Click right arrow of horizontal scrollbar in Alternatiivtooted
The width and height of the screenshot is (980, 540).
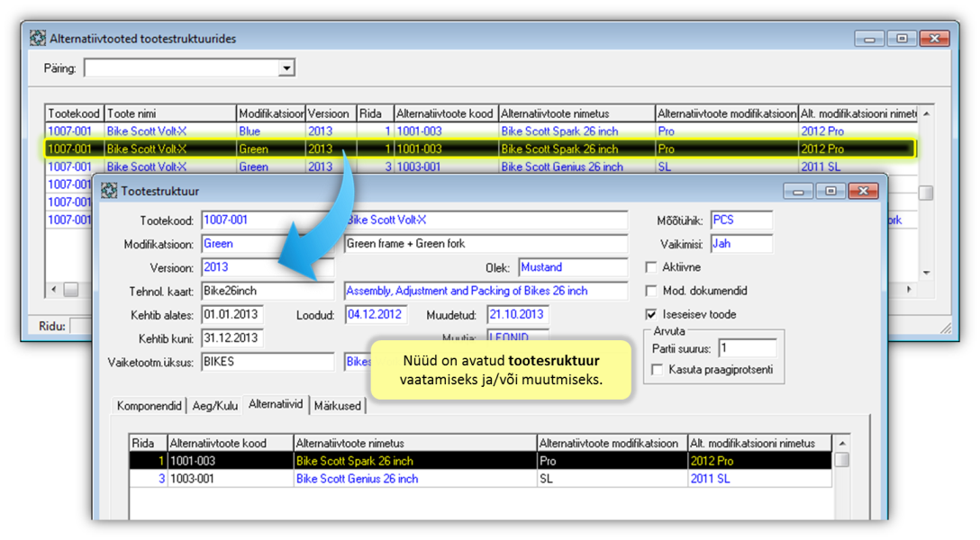pos(909,289)
